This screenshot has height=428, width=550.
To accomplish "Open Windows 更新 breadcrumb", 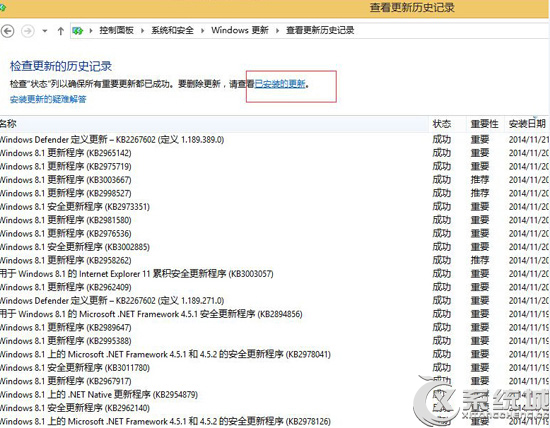I will pos(240,31).
